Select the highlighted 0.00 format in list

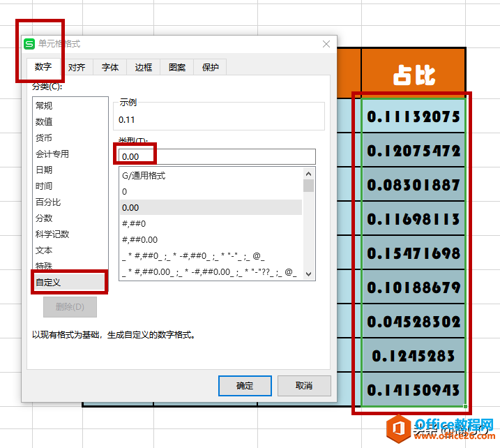pyautogui.click(x=211, y=208)
